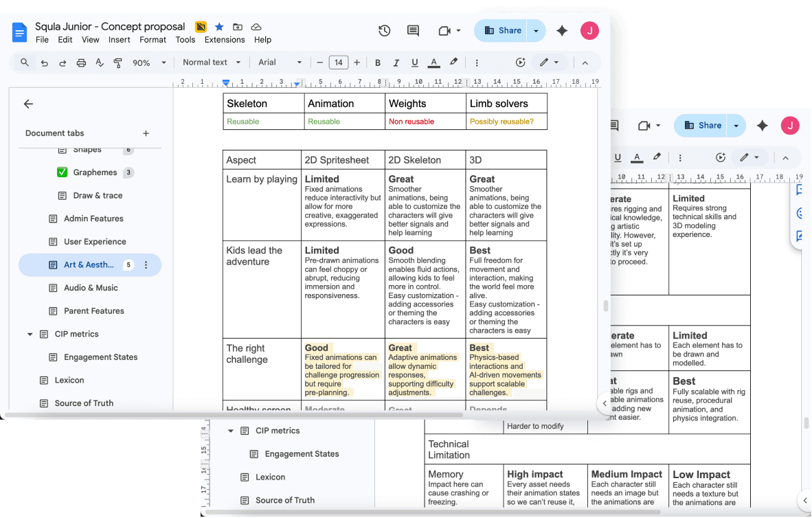Open share options arrow in front window
The image size is (812, 518).
pyautogui.click(x=536, y=30)
